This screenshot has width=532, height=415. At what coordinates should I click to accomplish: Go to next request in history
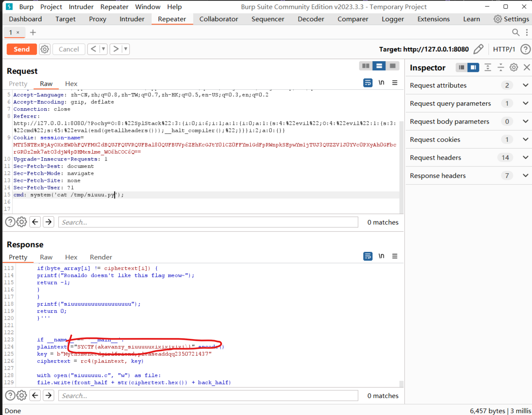[116, 49]
